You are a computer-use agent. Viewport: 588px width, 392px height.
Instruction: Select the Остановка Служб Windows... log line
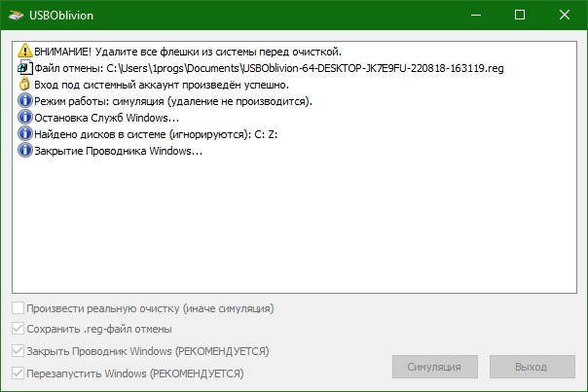coord(106,118)
